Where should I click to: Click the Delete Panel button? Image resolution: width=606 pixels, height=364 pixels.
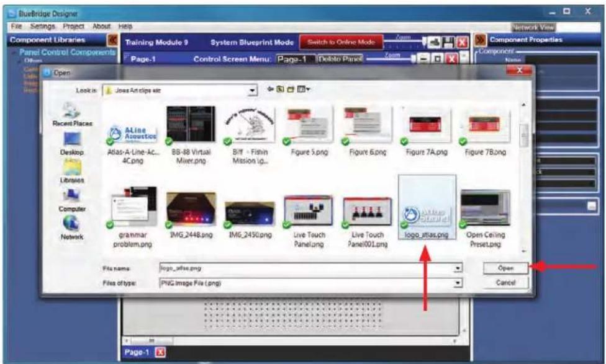click(x=340, y=59)
